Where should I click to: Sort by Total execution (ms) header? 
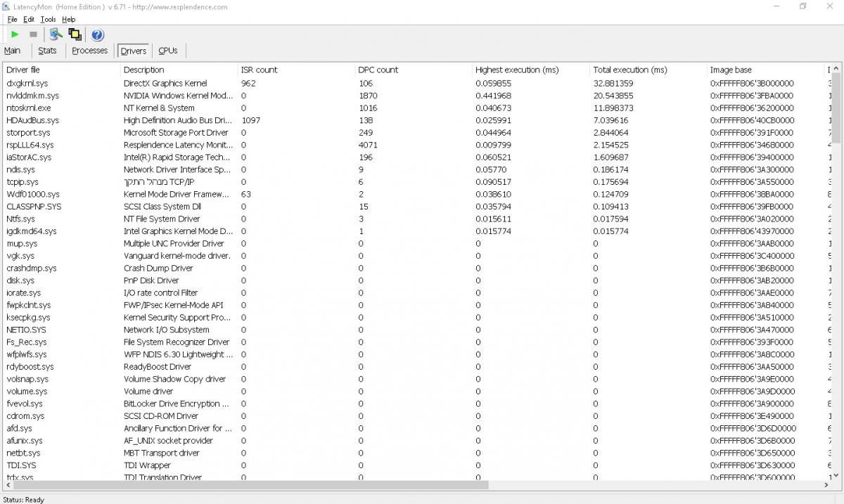[648, 70]
